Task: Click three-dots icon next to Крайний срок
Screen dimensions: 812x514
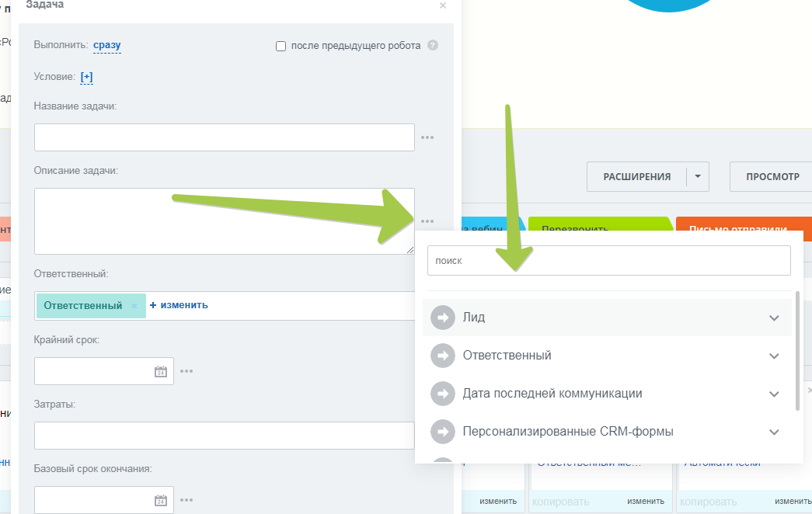Action: coord(186,371)
